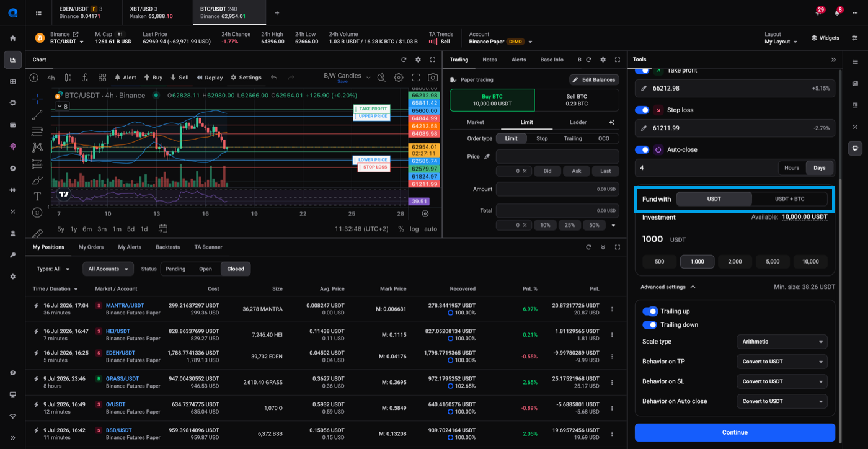Open Behavior on Auto close dropdown
The width and height of the screenshot is (868, 449).
pos(781,401)
